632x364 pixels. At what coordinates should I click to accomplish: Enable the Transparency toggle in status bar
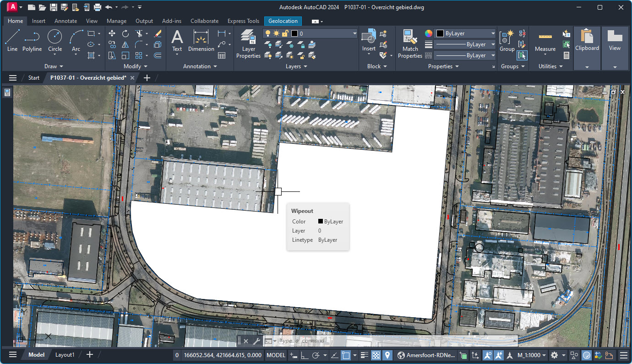376,355
